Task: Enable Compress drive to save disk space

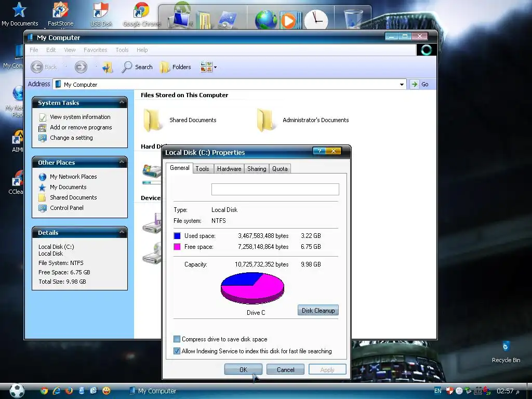Action: click(x=177, y=339)
